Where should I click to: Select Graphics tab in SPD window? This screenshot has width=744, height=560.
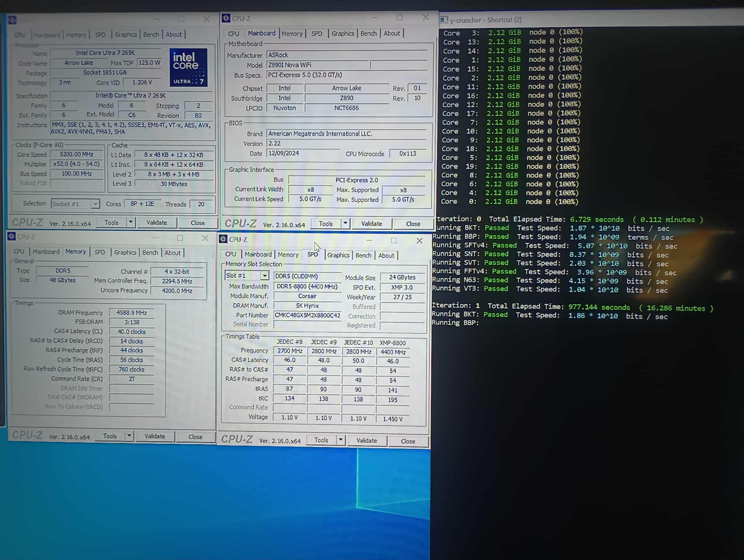(x=338, y=255)
